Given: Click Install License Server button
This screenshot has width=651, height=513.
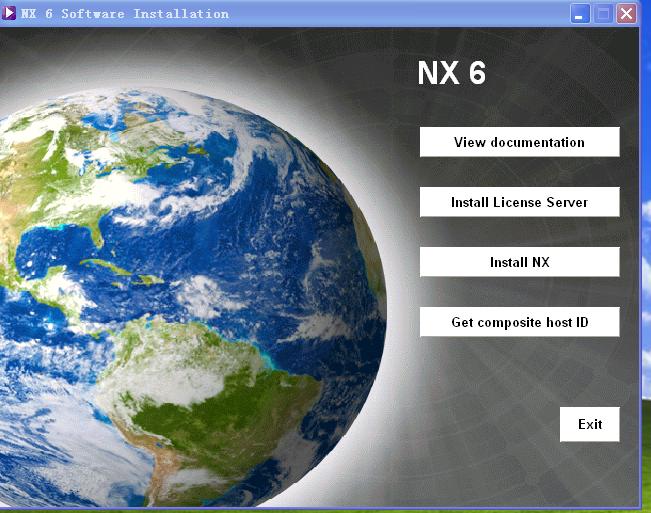Looking at the screenshot, I should (519, 202).
